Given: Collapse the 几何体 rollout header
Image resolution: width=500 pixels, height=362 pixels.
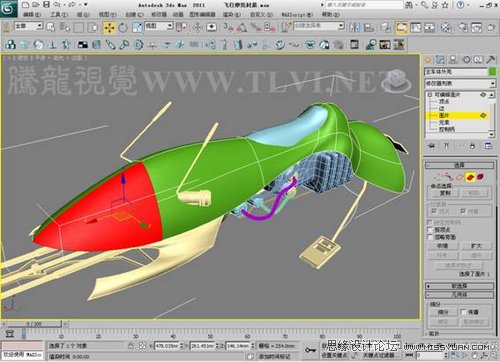Looking at the screenshot, I should [x=459, y=295].
